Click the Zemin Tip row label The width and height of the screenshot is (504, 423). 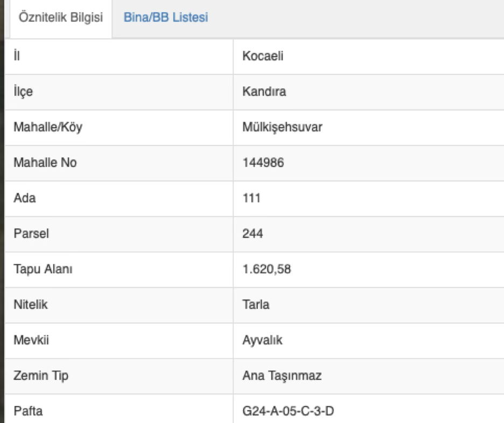point(40,376)
